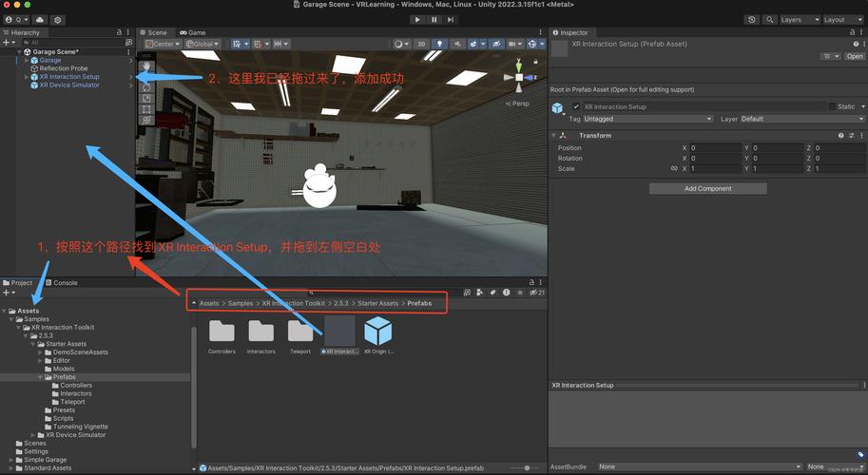Open the Undo History icon
The width and height of the screenshot is (868, 475).
[752, 19]
